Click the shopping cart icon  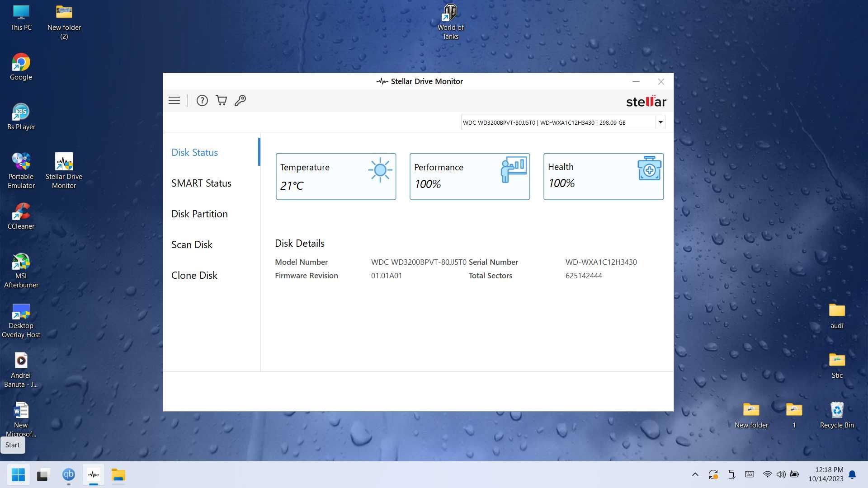click(x=221, y=100)
